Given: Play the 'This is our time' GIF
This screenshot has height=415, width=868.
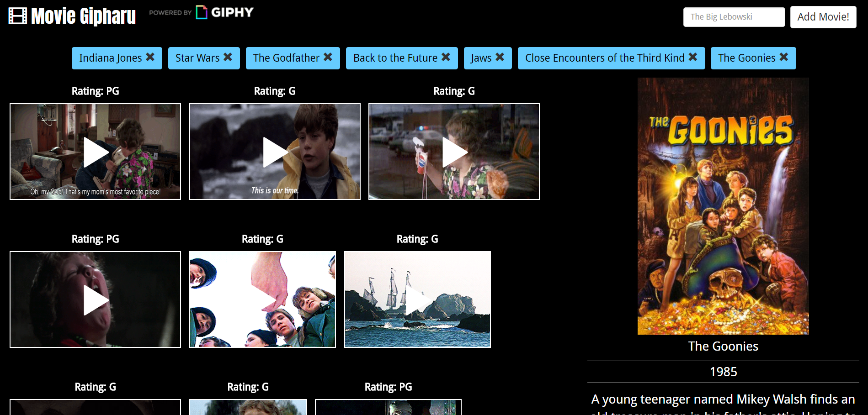Looking at the screenshot, I should point(275,152).
